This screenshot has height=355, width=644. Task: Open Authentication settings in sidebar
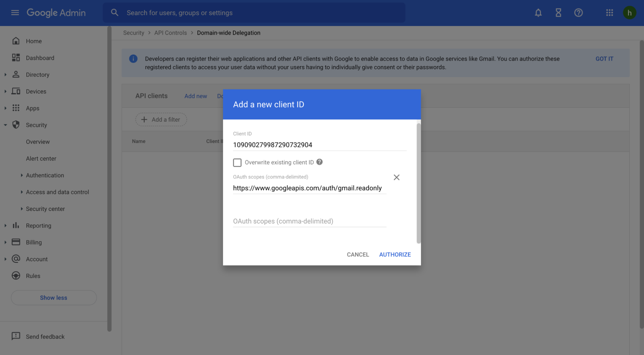tap(45, 175)
